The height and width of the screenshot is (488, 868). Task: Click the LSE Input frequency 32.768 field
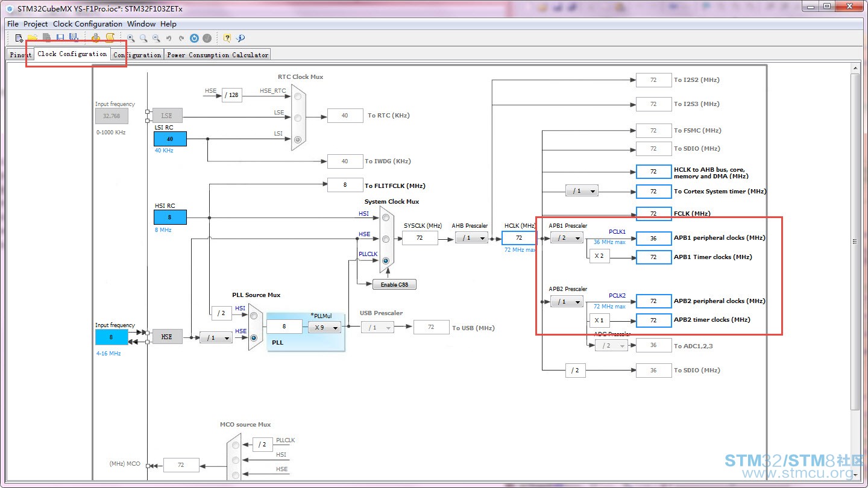pyautogui.click(x=112, y=116)
